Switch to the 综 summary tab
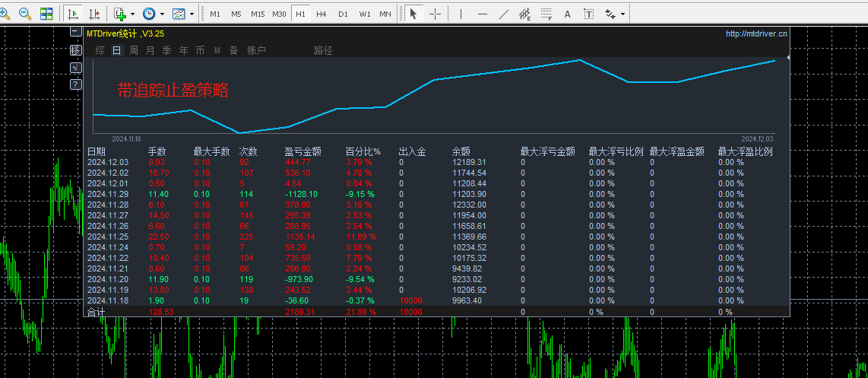This screenshot has width=868, height=378. coord(100,50)
